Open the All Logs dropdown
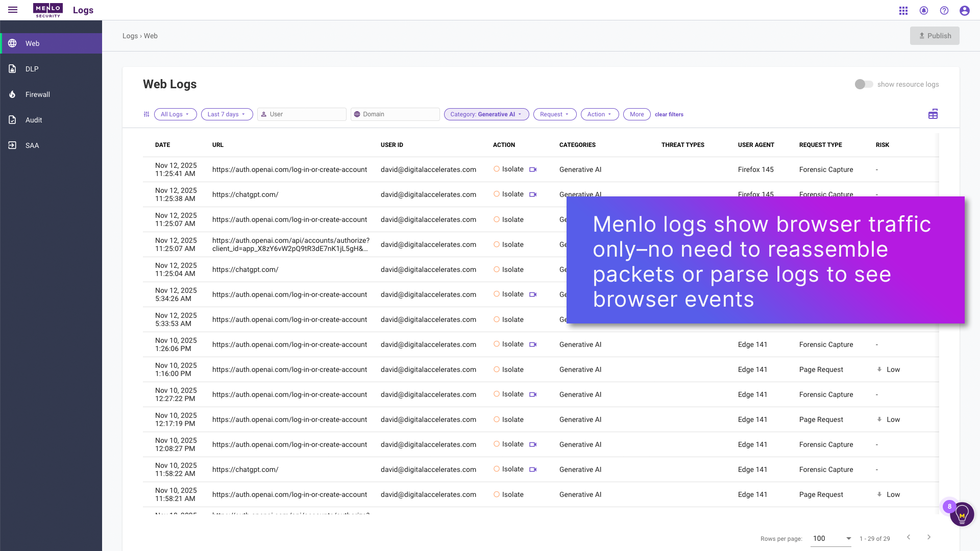 (x=175, y=114)
